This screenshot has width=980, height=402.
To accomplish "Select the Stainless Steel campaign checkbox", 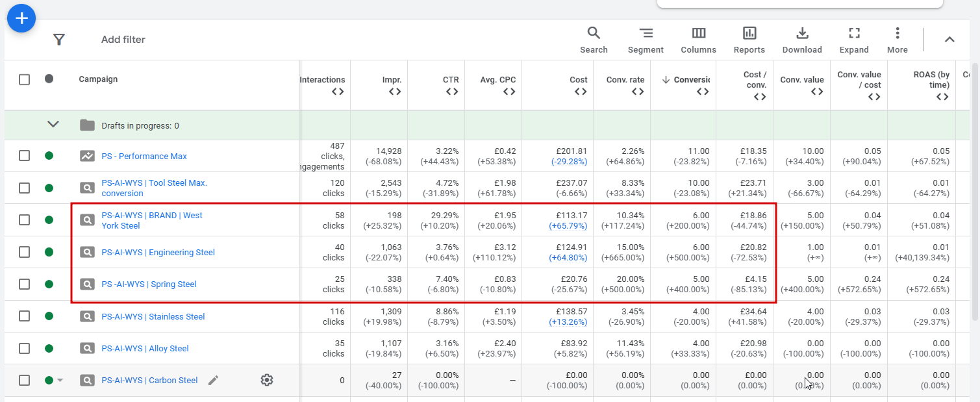I will tap(24, 316).
